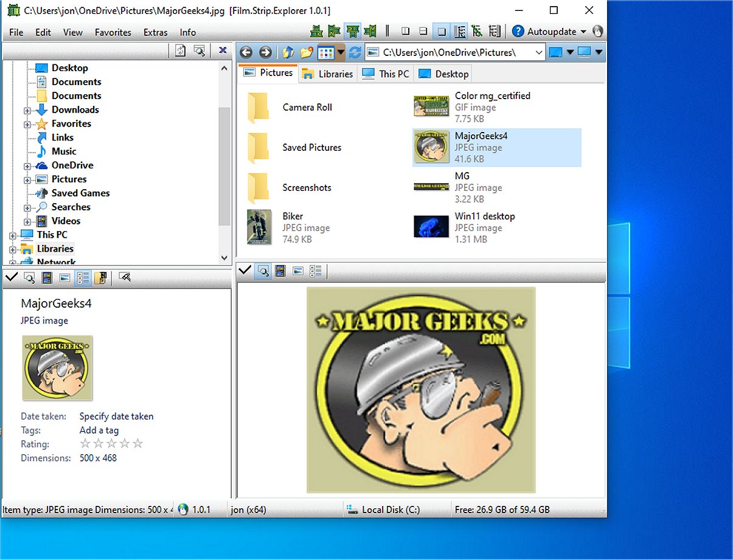Viewport: 733px width, 560px height.
Task: Close the folder tree panel with X
Action: [223, 50]
